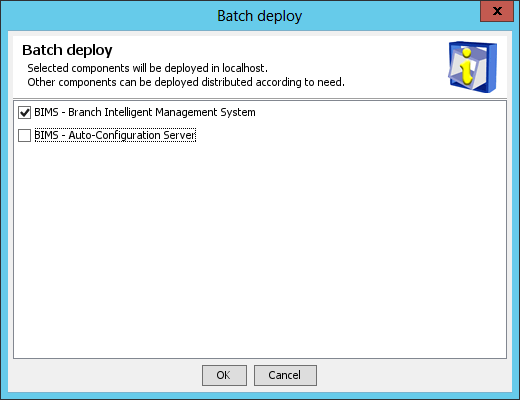Close the Batch deploy window with X
This screenshot has width=520, height=400.
(x=497, y=11)
